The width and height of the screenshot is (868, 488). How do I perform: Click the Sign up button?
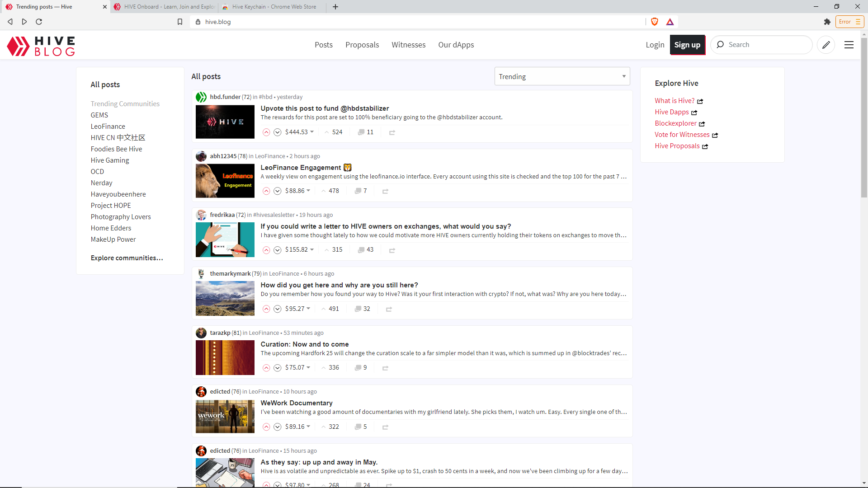pyautogui.click(x=687, y=45)
